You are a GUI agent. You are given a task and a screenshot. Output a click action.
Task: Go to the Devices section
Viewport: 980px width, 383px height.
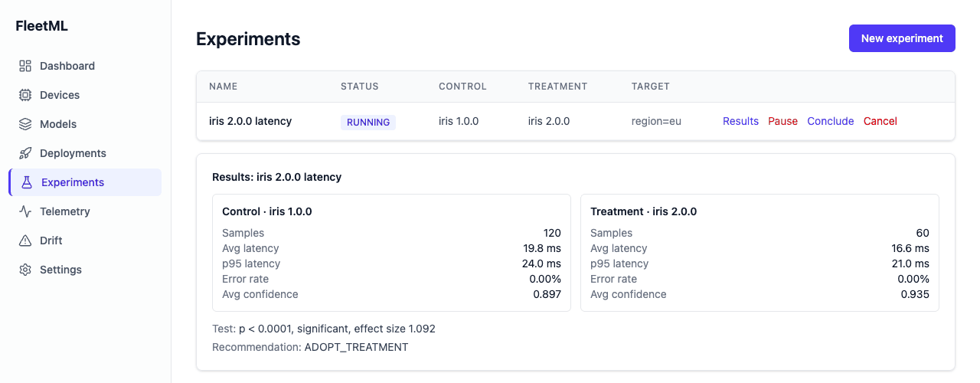(x=85, y=95)
